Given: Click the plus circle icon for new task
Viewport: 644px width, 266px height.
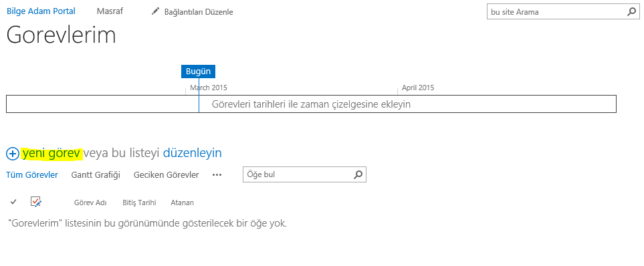Looking at the screenshot, I should (12, 154).
